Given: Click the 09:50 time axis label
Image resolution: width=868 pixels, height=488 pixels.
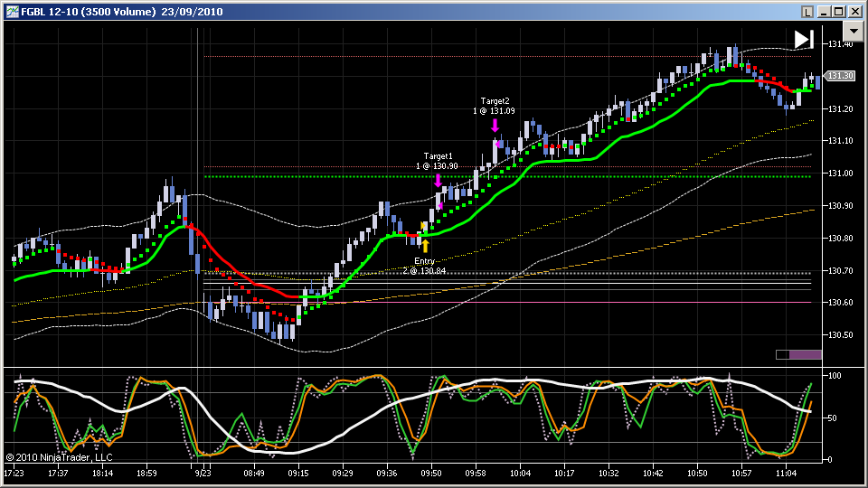Looking at the screenshot, I should [x=431, y=473].
